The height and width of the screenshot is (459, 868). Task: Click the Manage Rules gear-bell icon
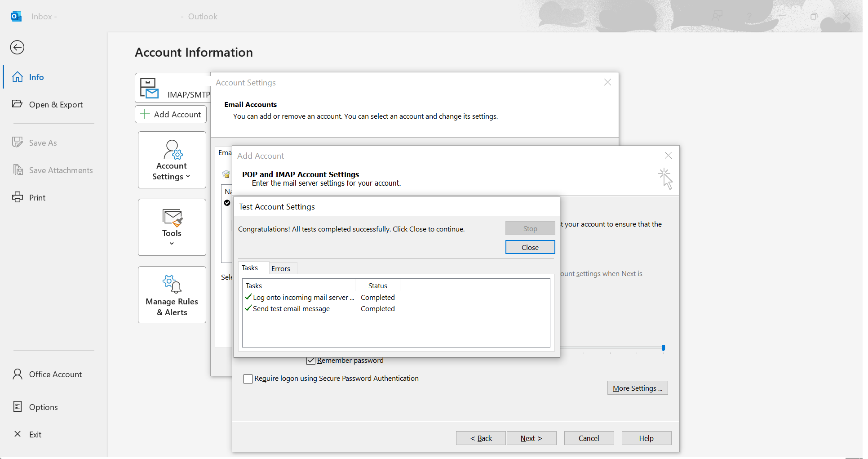click(x=172, y=284)
